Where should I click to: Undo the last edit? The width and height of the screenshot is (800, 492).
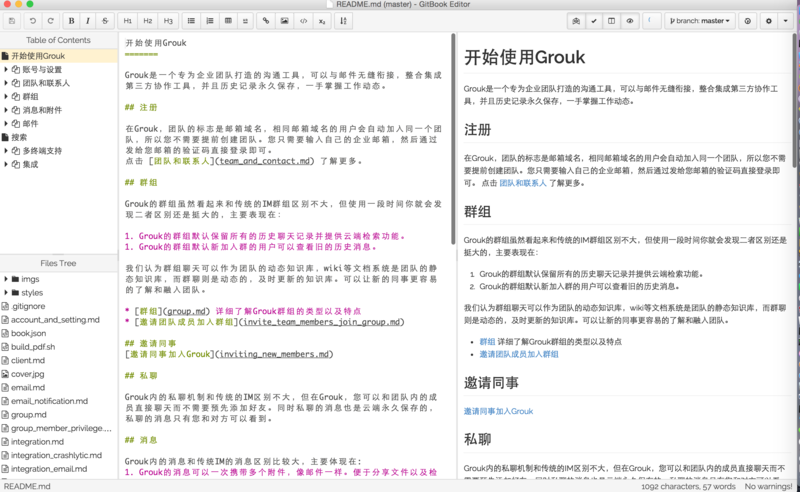pos(33,21)
